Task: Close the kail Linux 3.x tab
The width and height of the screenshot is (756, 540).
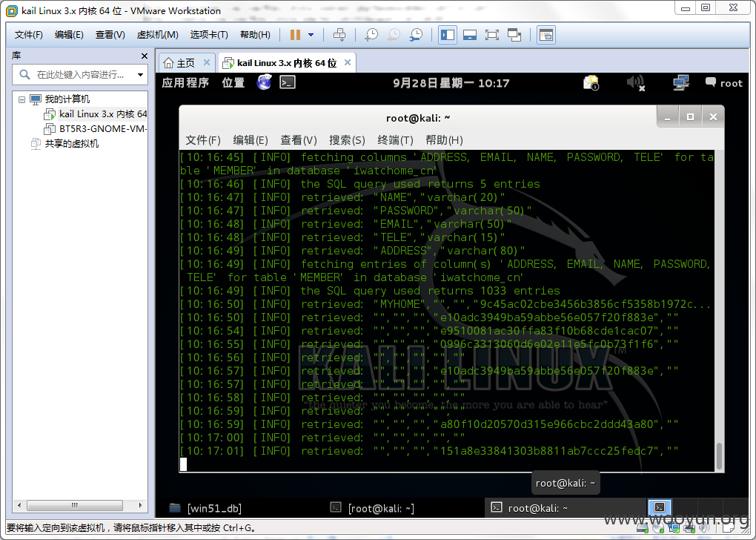Action: pos(347,63)
